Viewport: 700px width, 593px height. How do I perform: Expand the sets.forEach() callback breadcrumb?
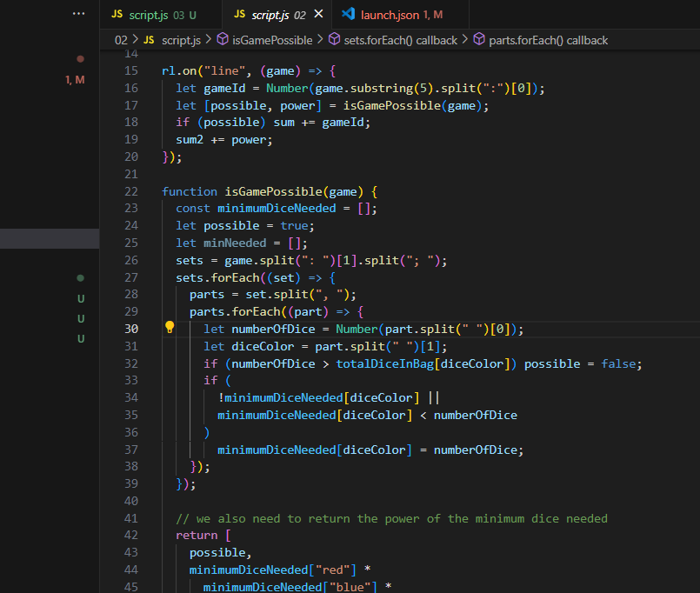(400, 40)
